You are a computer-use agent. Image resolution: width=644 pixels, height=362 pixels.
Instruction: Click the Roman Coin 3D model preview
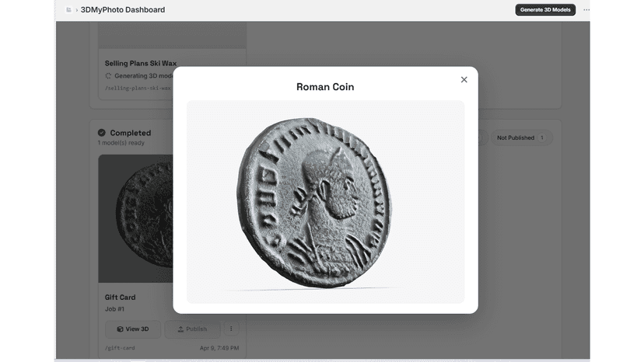(325, 202)
